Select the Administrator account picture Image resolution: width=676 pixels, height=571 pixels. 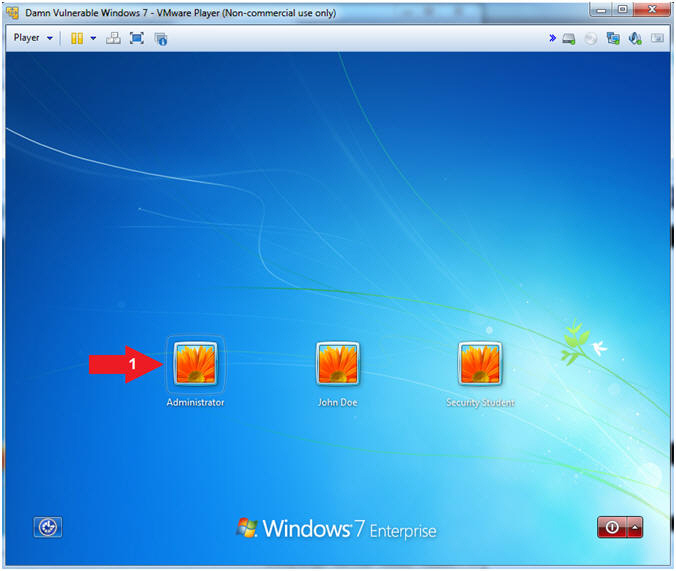coord(195,363)
